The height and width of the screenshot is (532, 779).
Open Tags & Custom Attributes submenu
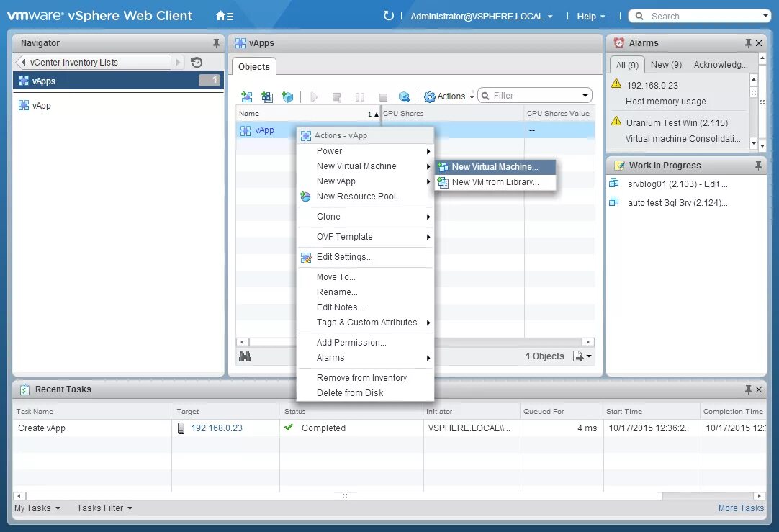(x=365, y=323)
